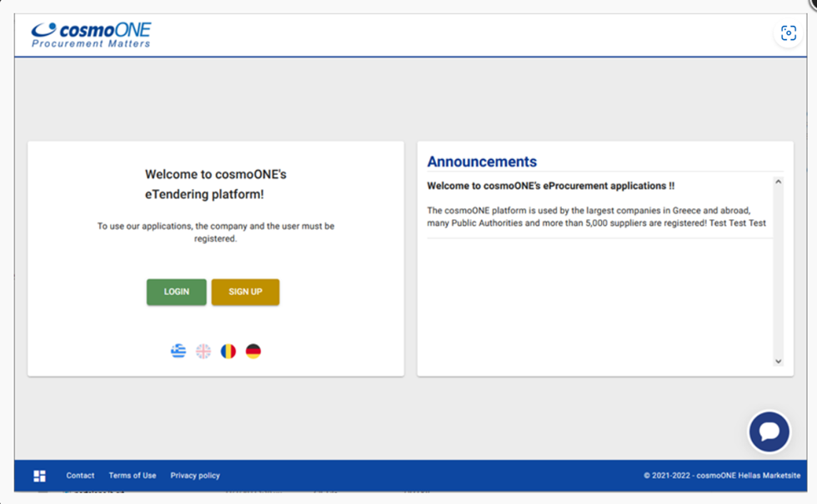
Task: Select the UK flag English language
Action: (x=203, y=351)
